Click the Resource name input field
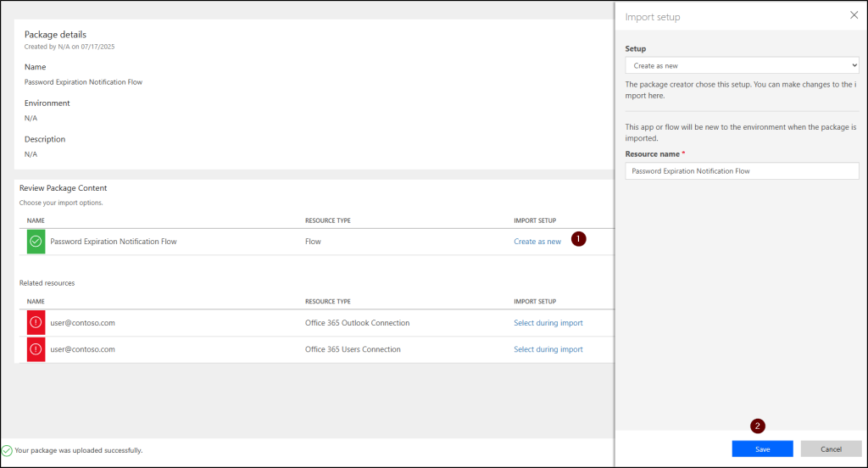868x468 pixels. coord(742,171)
